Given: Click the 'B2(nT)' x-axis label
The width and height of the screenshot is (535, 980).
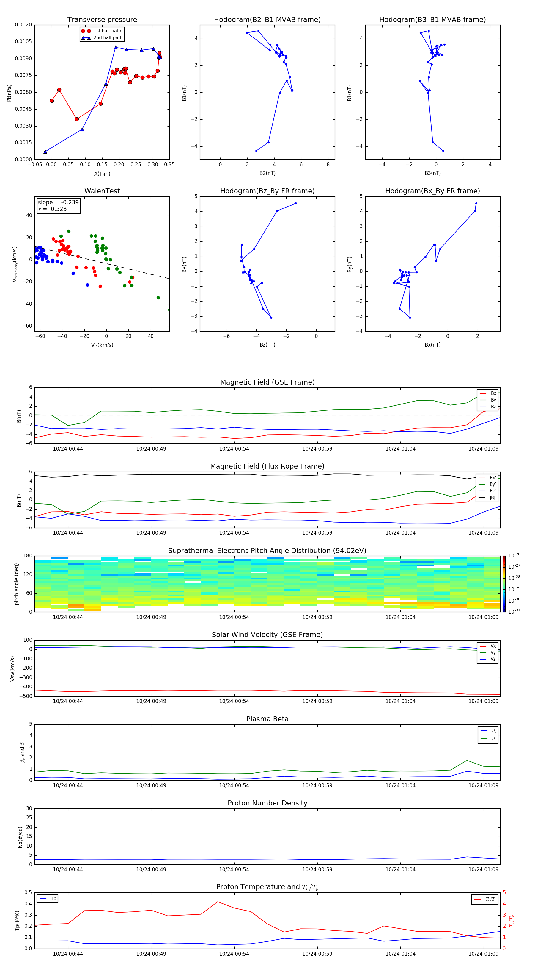Looking at the screenshot, I should [x=267, y=173].
